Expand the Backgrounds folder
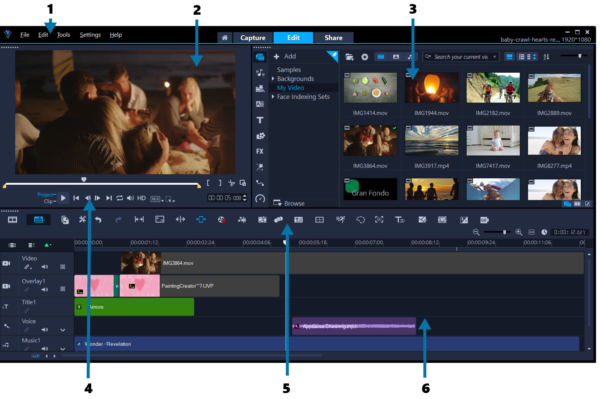This screenshot has height=399, width=600. (x=273, y=79)
